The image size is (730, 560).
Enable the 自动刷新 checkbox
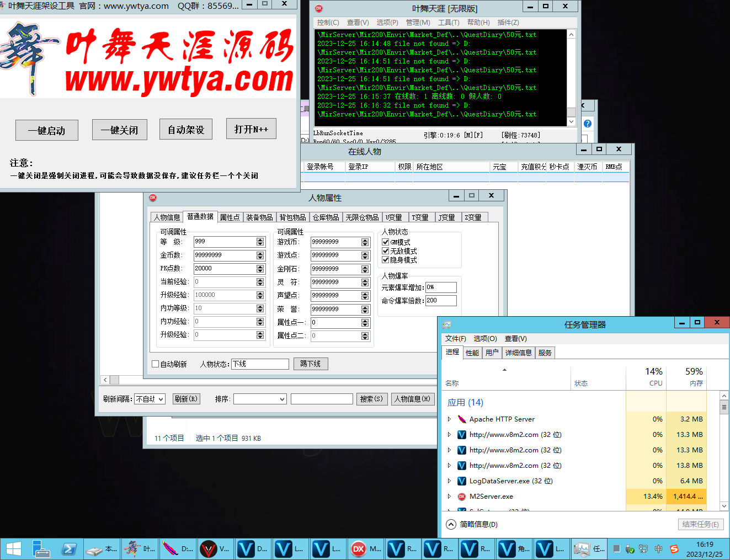coord(156,364)
